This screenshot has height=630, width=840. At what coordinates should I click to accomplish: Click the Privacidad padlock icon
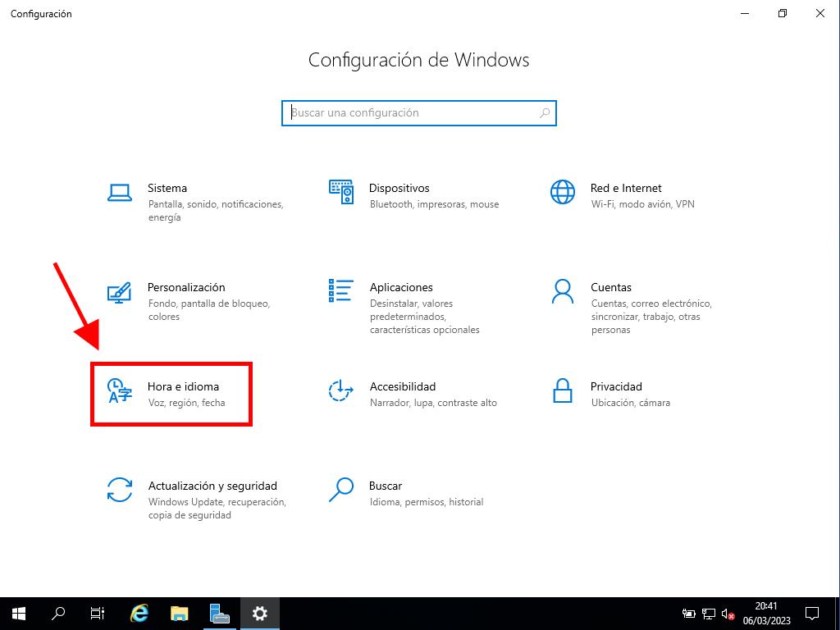(563, 390)
